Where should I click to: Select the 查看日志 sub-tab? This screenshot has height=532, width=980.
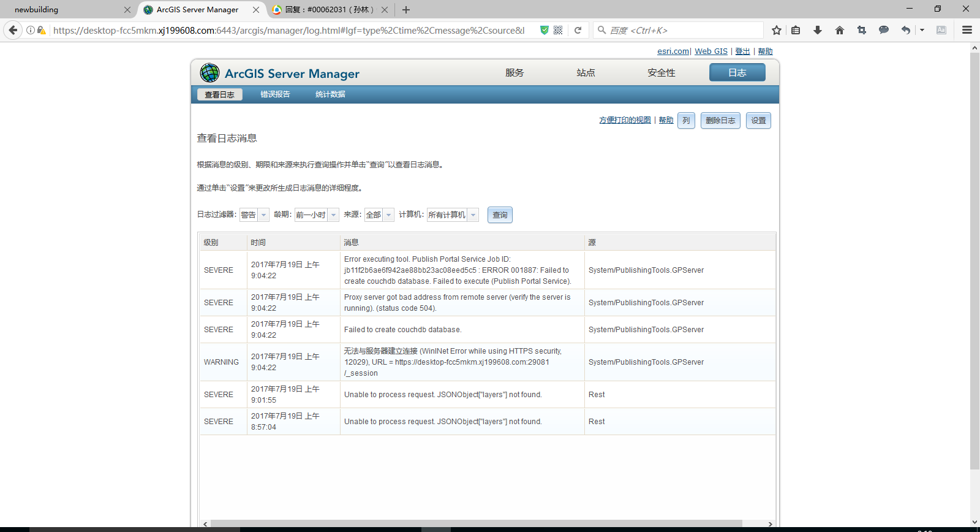tap(220, 94)
